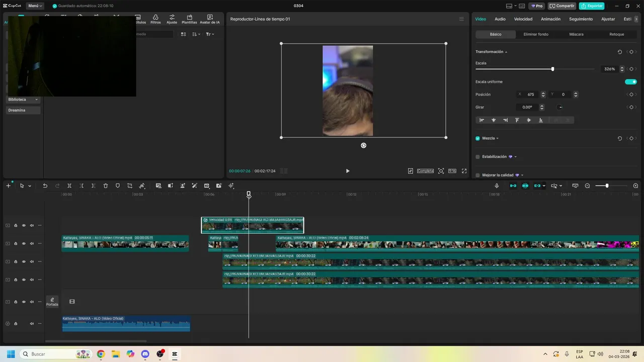
Task: Click the delete-right trim icon
Action: [94, 186]
